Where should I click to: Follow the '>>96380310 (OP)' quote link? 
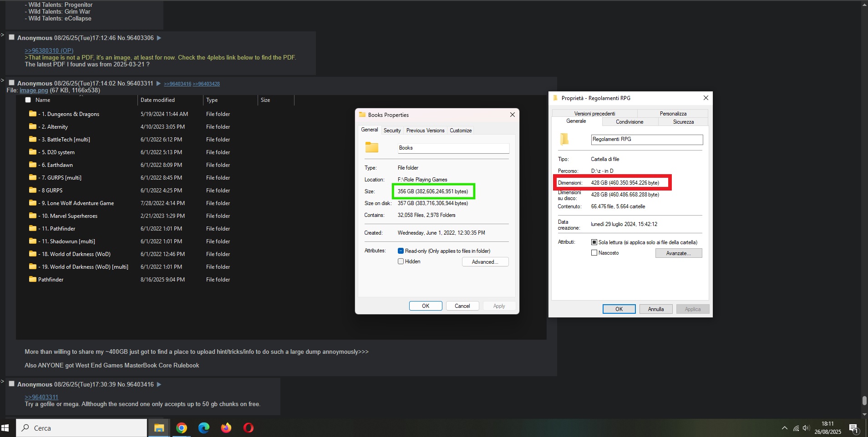49,50
